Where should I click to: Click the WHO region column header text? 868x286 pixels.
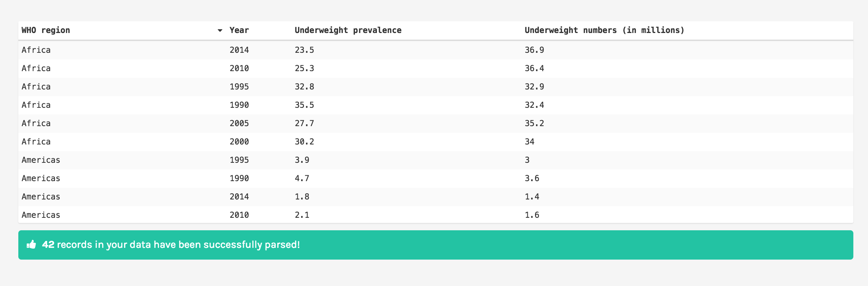(x=46, y=30)
